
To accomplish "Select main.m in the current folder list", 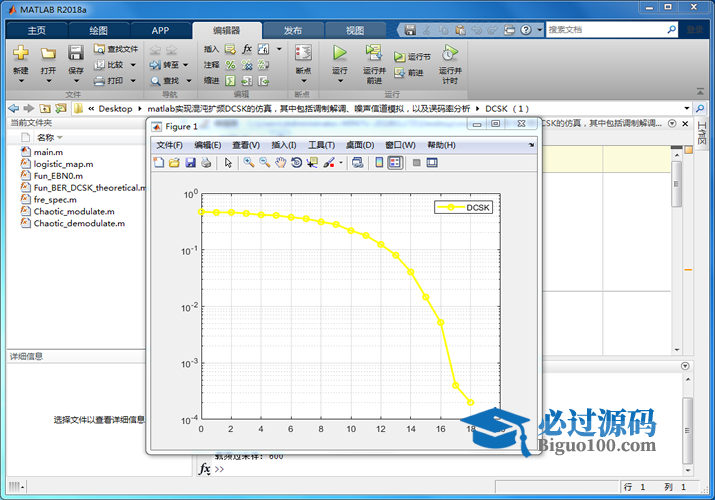I will coord(48,151).
